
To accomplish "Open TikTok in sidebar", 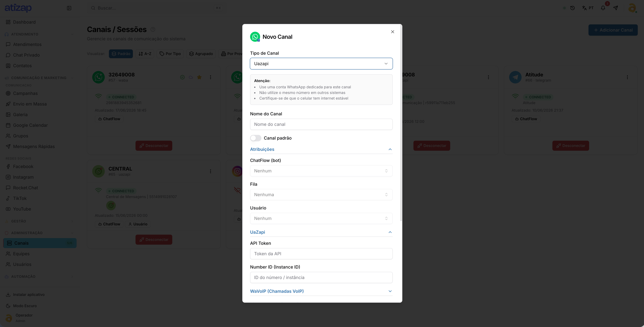I will [40, 198].
